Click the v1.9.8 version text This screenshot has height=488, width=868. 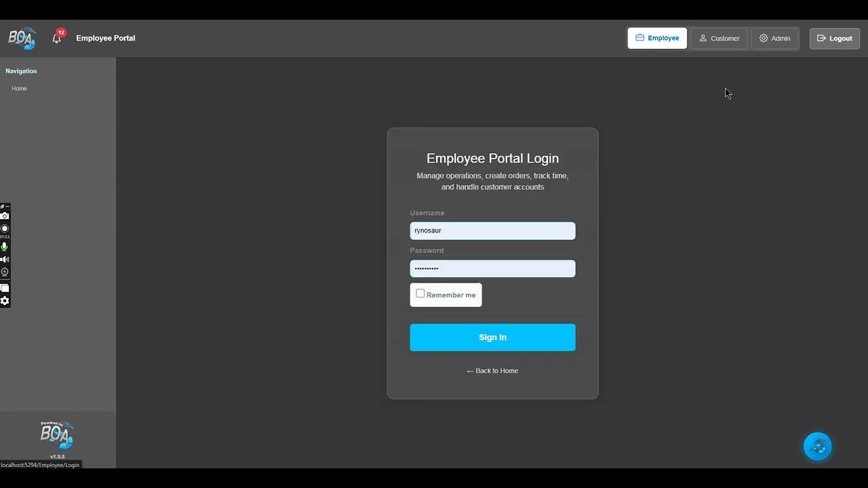(58, 457)
